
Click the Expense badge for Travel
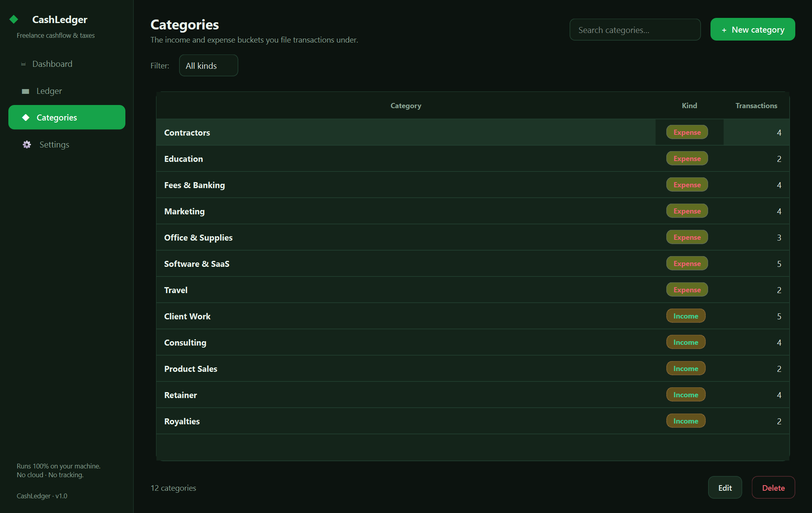click(x=687, y=290)
